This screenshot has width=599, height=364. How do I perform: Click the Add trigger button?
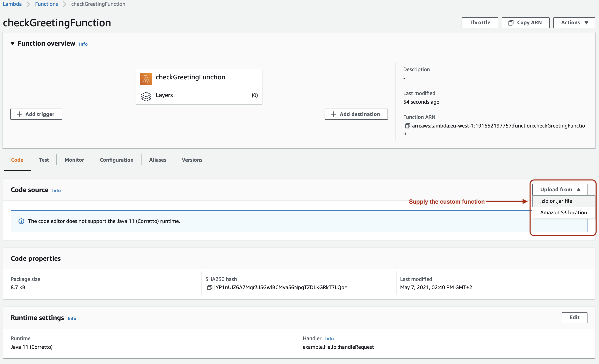[x=36, y=114]
